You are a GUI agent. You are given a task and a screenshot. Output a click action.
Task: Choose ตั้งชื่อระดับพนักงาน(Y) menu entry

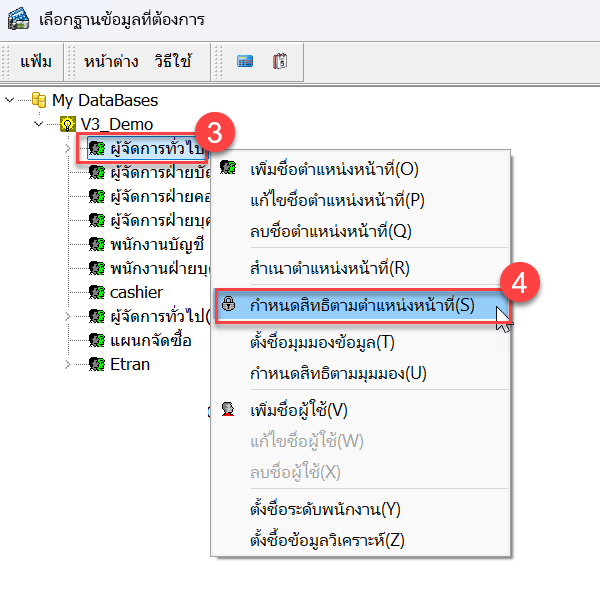[x=361, y=509]
